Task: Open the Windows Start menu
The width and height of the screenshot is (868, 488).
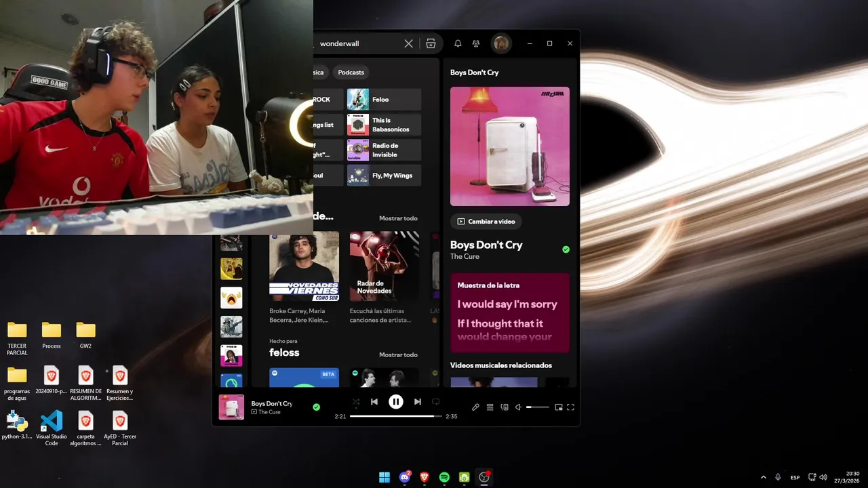Action: (384, 477)
